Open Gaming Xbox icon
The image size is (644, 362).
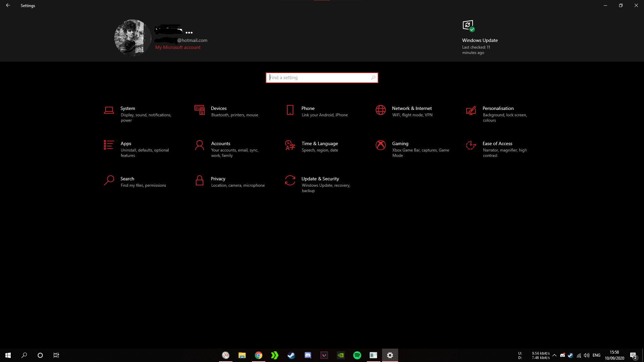coord(381,145)
